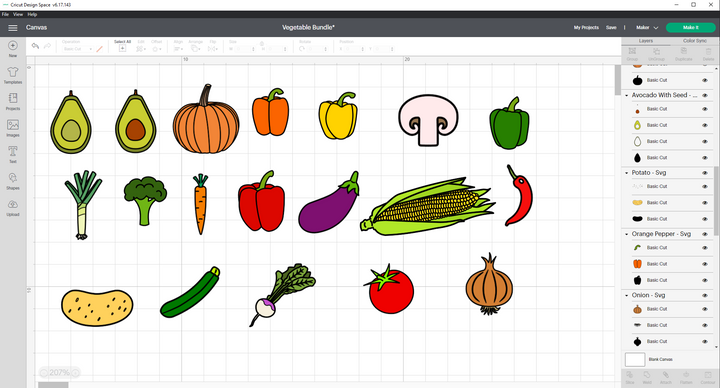Open the Shapes tool

[x=13, y=181]
